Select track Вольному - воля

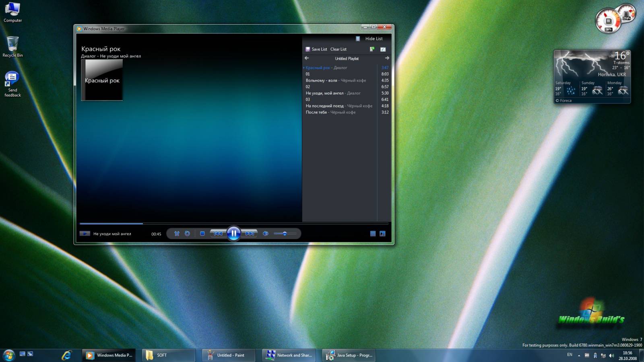pyautogui.click(x=346, y=80)
